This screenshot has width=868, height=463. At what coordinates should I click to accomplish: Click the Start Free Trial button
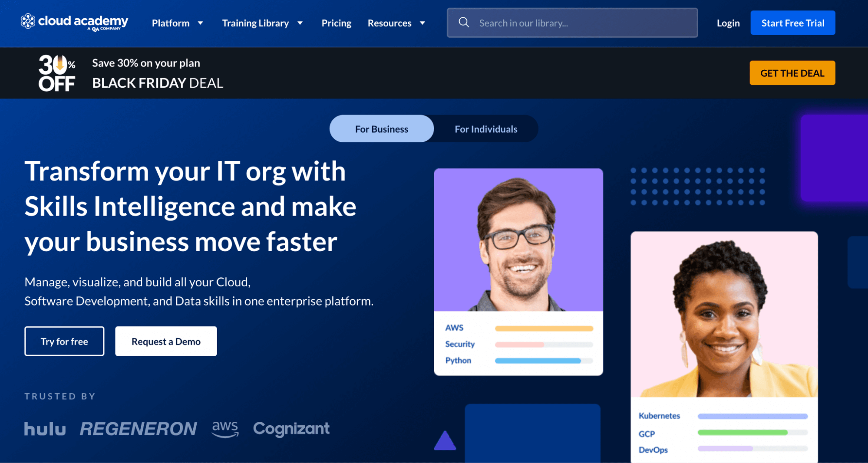pos(793,23)
